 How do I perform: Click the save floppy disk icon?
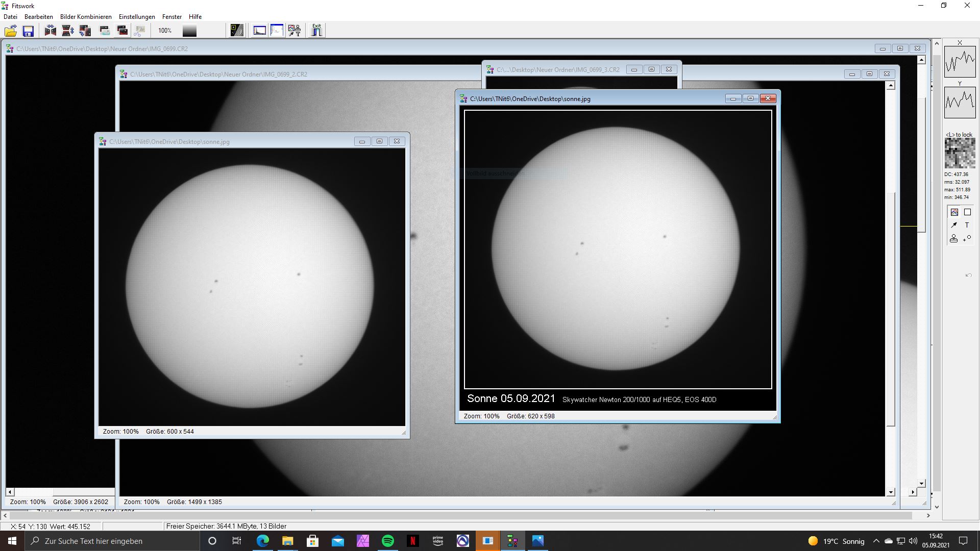[28, 31]
